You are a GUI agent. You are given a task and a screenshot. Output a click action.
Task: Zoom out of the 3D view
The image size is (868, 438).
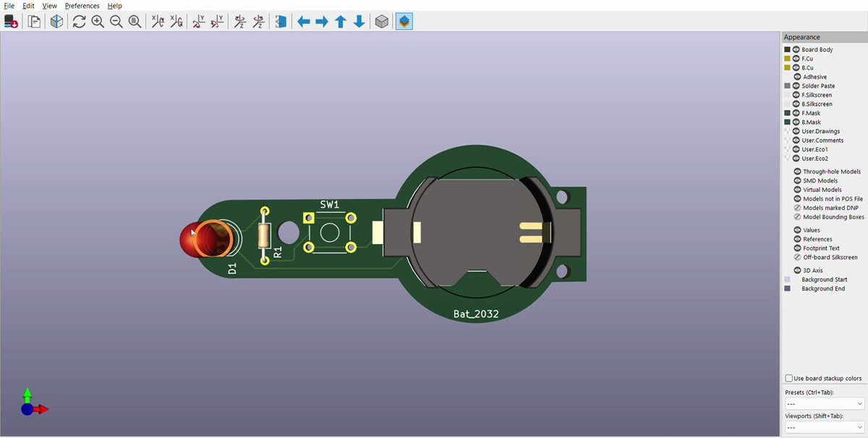[116, 22]
